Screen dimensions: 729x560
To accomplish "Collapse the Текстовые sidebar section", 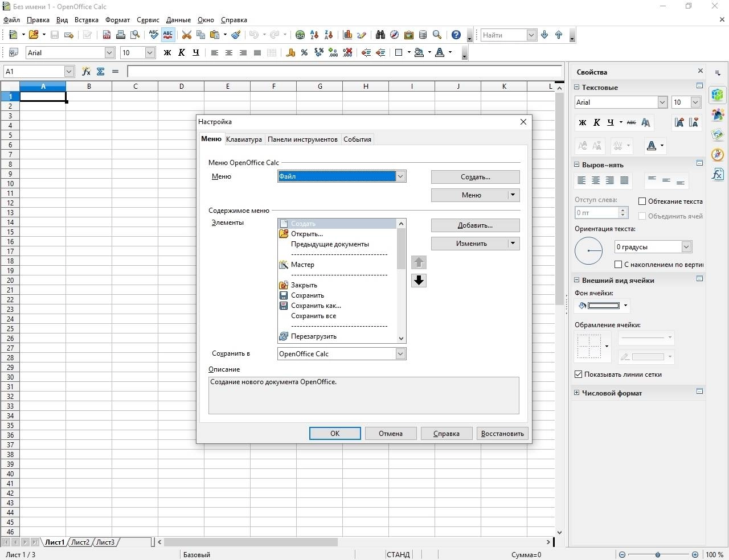I will click(576, 87).
